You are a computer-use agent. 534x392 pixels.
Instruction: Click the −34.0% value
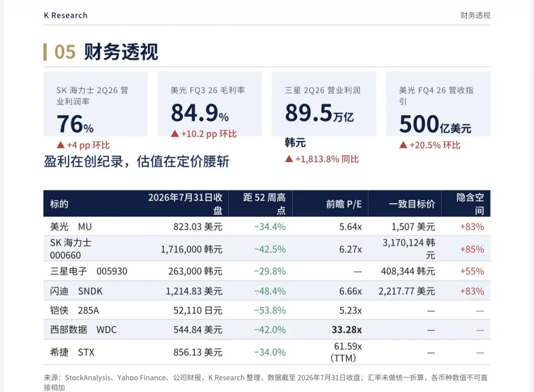pyautogui.click(x=270, y=352)
